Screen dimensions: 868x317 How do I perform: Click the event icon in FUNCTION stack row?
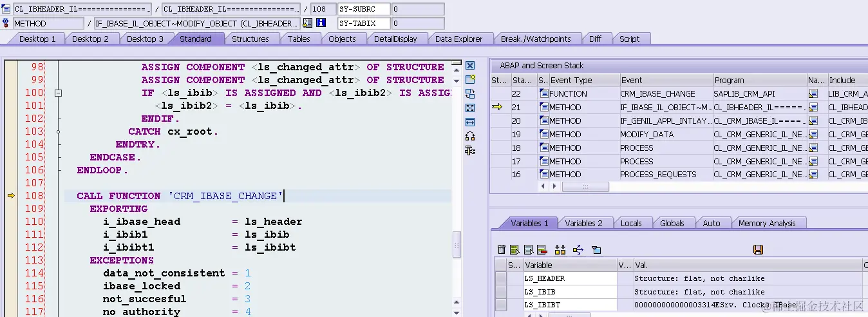point(544,94)
